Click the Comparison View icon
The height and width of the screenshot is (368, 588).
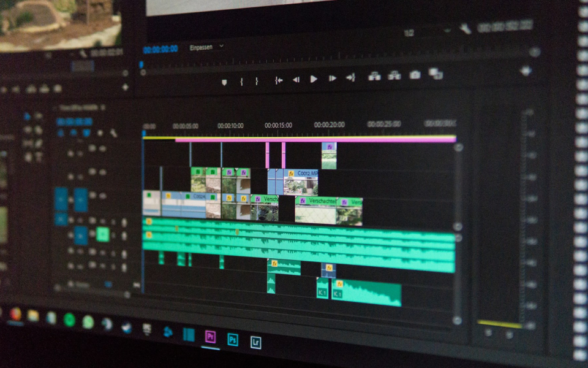coord(435,74)
